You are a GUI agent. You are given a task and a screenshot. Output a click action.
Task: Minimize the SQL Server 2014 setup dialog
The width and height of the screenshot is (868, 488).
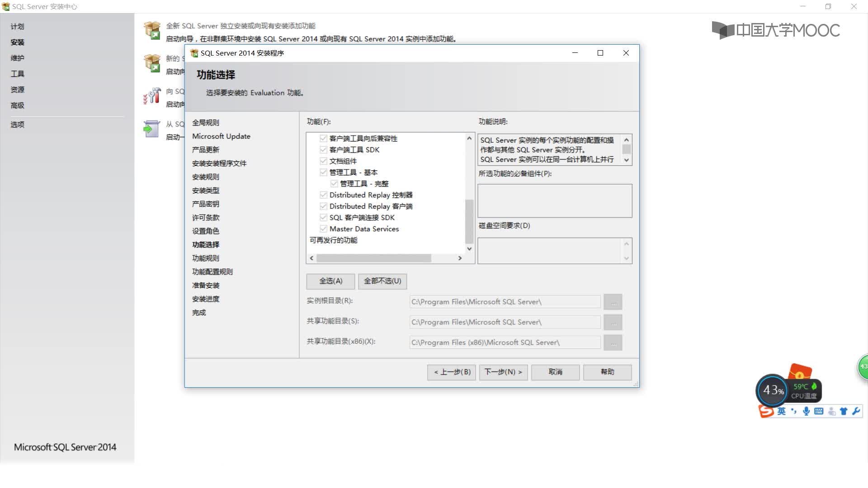575,53
